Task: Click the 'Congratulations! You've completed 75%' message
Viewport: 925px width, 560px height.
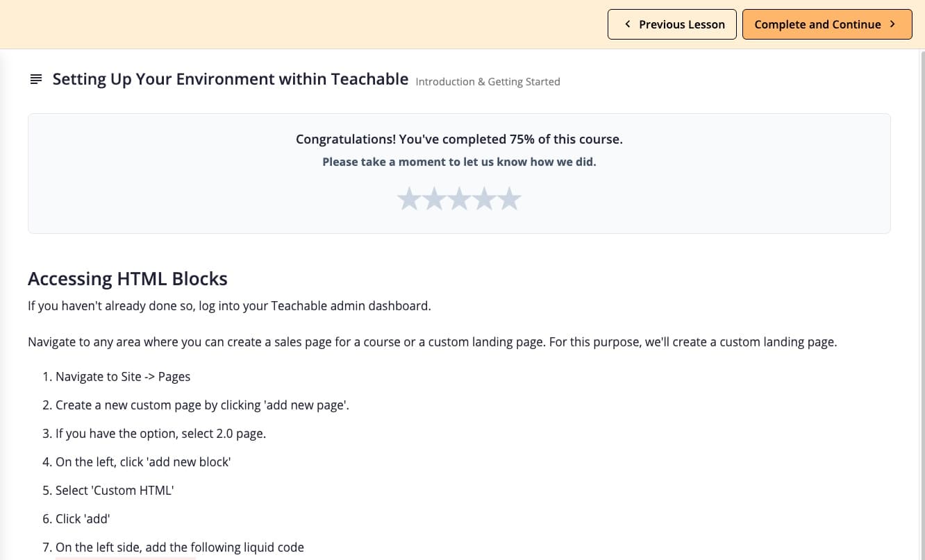Action: [x=459, y=139]
